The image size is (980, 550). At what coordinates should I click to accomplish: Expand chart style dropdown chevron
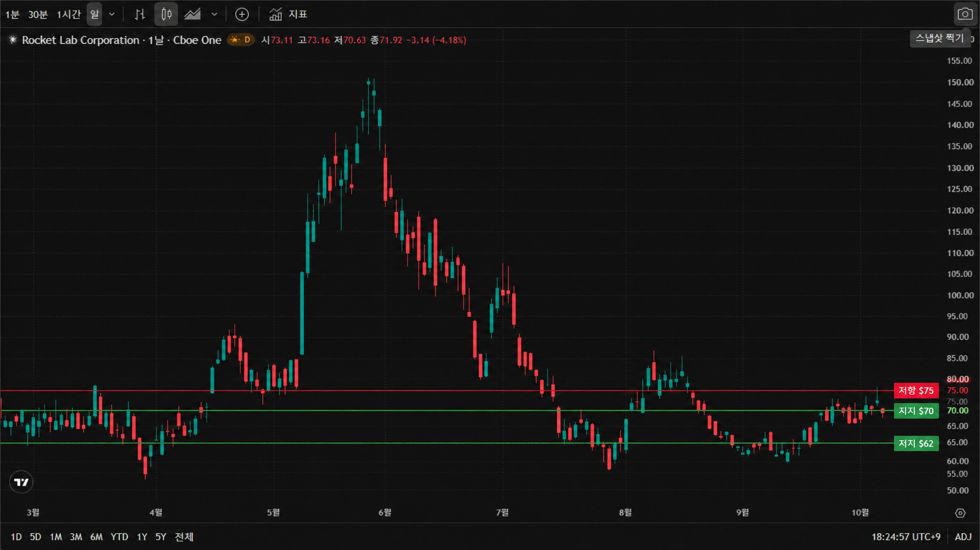point(215,14)
